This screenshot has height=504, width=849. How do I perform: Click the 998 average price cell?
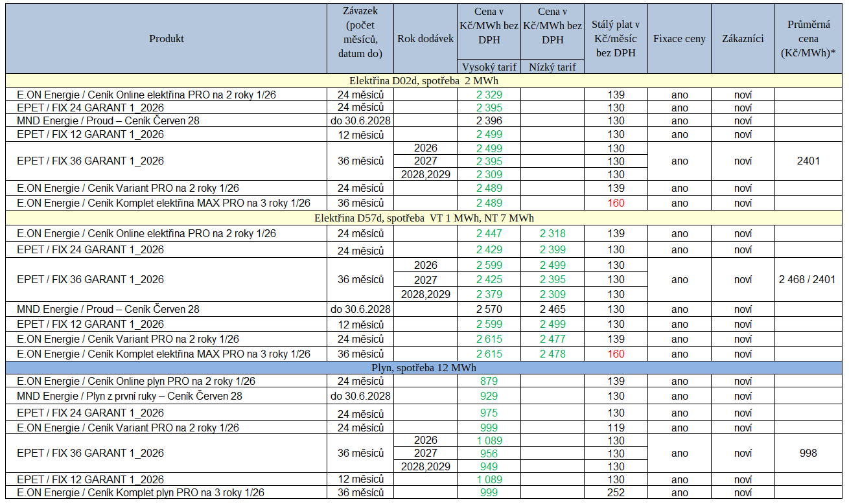click(x=808, y=453)
